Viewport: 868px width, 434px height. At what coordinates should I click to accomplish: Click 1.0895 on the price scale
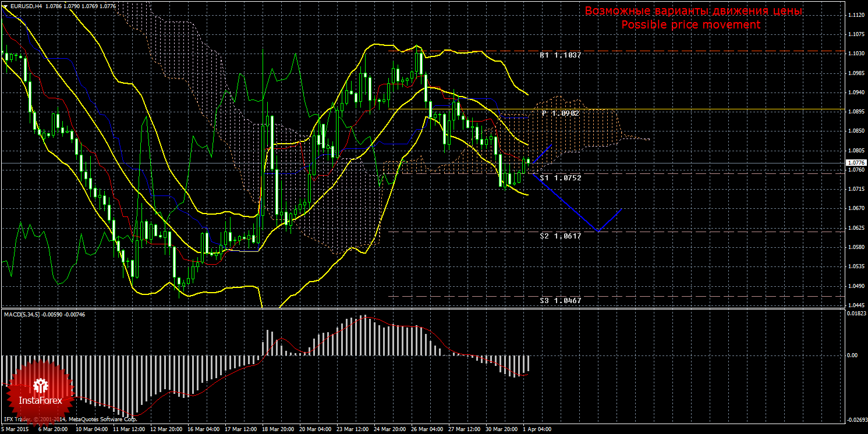(856, 112)
